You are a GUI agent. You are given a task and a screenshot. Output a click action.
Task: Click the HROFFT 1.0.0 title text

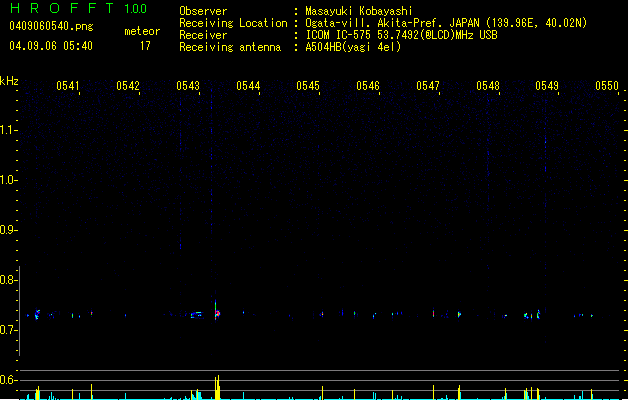(79, 8)
